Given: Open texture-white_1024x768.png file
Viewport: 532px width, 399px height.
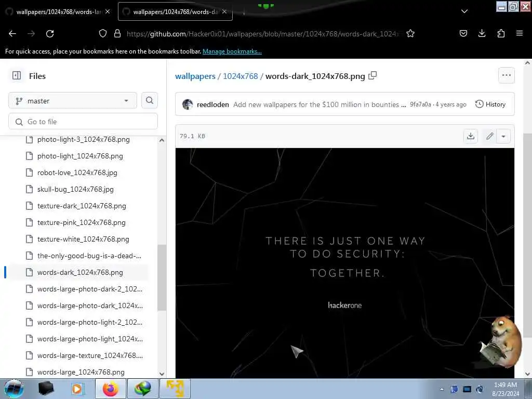Looking at the screenshot, I should 83,239.
